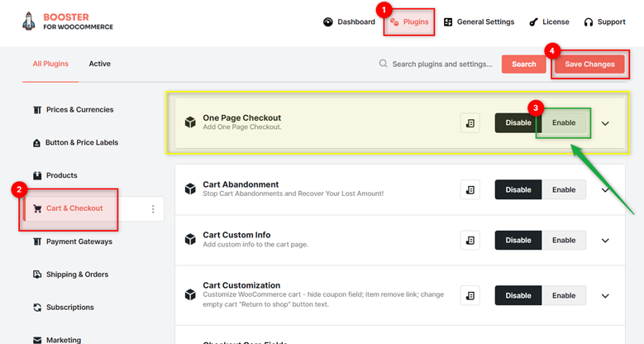Image resolution: width=644 pixels, height=344 pixels.
Task: Switch to the All Plugins tab
Action: (50, 64)
